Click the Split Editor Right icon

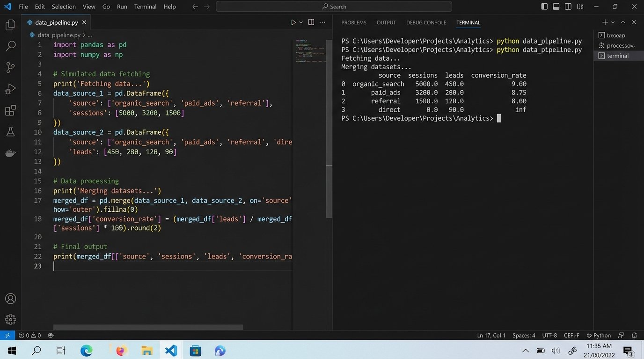click(311, 22)
